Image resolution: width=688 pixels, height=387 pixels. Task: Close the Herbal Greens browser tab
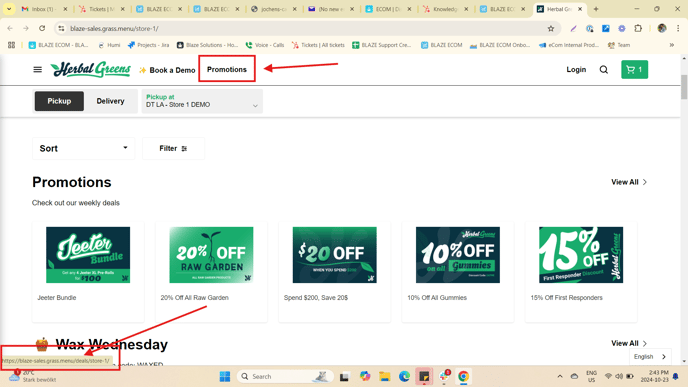pyautogui.click(x=580, y=9)
